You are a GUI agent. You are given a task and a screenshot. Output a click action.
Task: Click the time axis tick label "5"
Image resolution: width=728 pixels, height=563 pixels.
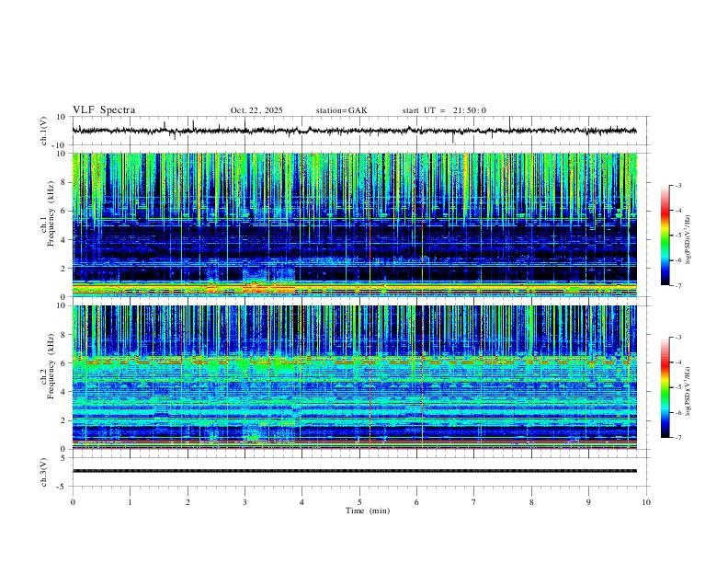pyautogui.click(x=359, y=502)
